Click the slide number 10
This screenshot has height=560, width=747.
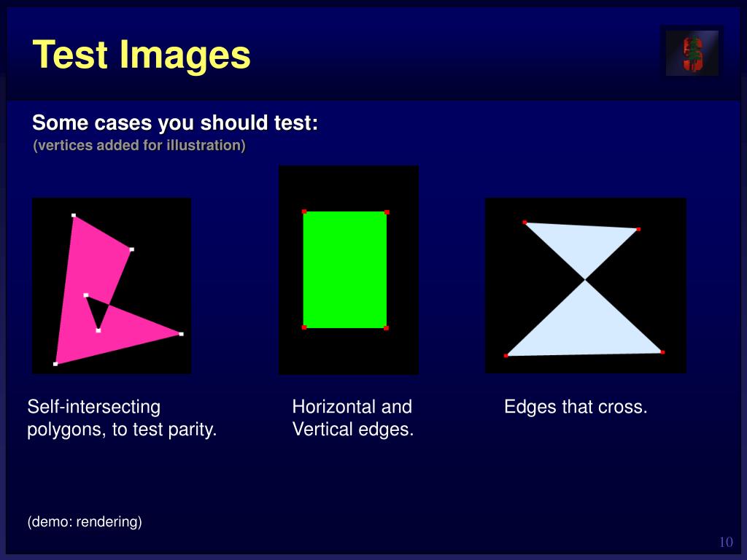pyautogui.click(x=726, y=542)
